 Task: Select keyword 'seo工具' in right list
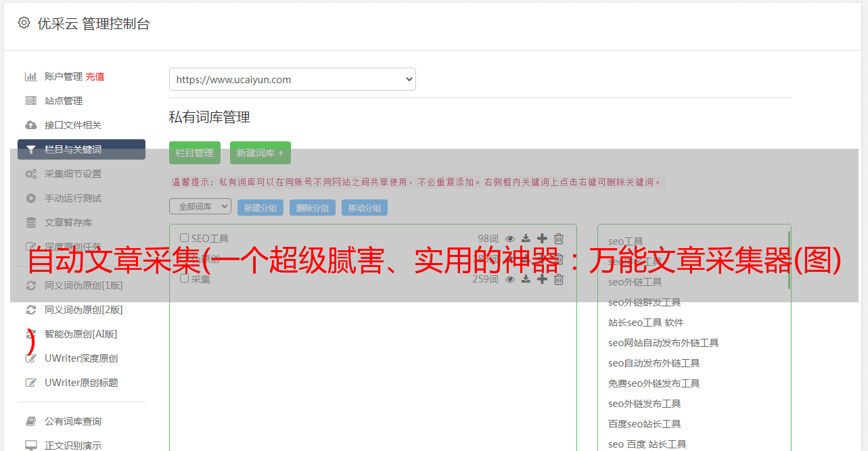625,241
